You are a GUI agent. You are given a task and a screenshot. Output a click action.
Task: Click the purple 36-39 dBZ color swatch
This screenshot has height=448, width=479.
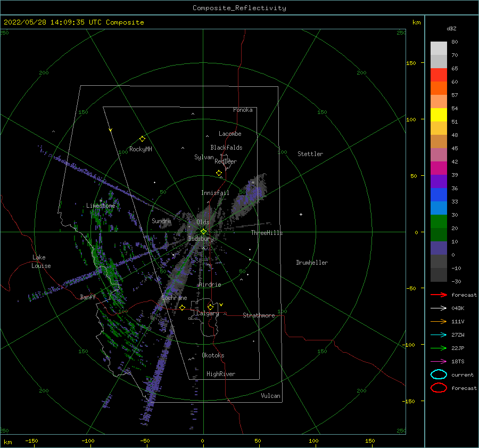pyautogui.click(x=439, y=182)
